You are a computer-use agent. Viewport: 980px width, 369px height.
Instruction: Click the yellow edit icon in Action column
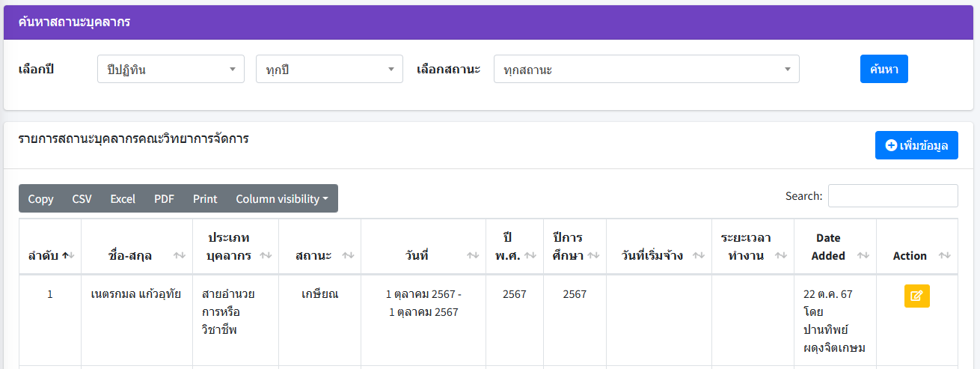tap(916, 296)
